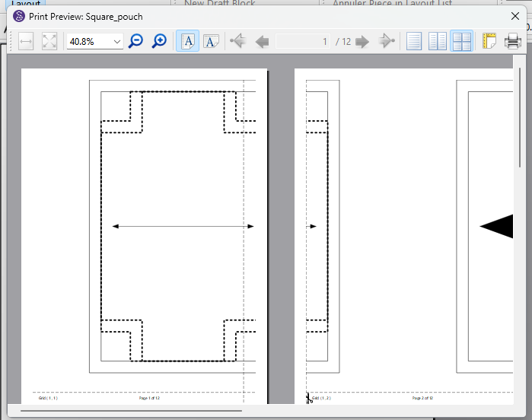
Task: Go to the first page
Action: pos(237,41)
